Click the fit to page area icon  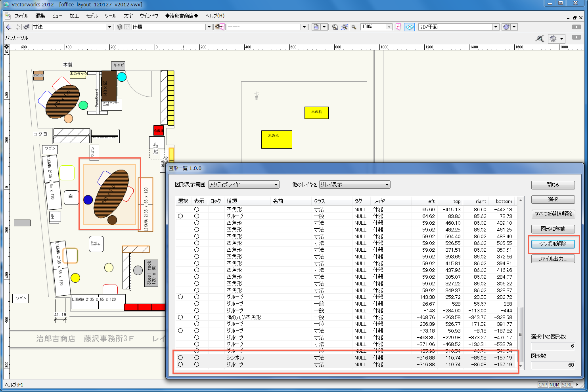pyautogui.click(x=335, y=27)
